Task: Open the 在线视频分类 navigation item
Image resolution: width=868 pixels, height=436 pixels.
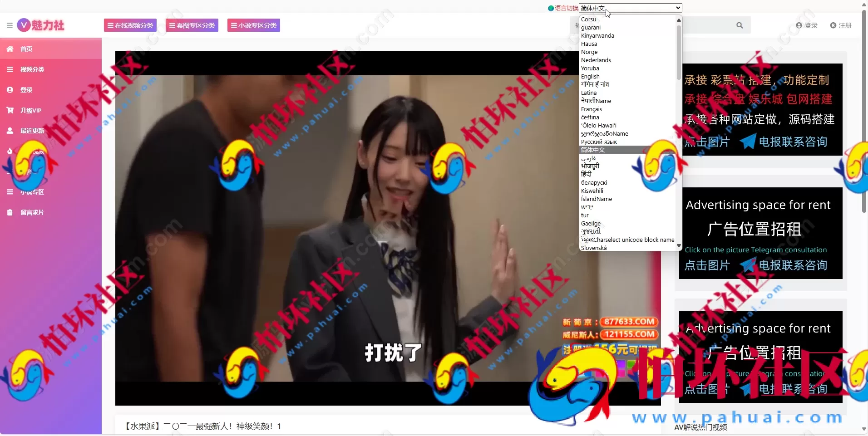Action: tap(130, 25)
